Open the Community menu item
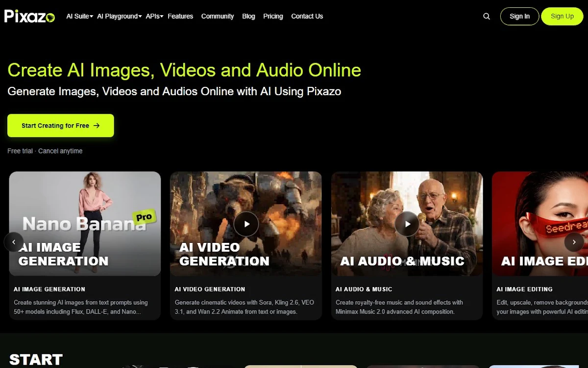This screenshot has height=368, width=588. [x=218, y=16]
